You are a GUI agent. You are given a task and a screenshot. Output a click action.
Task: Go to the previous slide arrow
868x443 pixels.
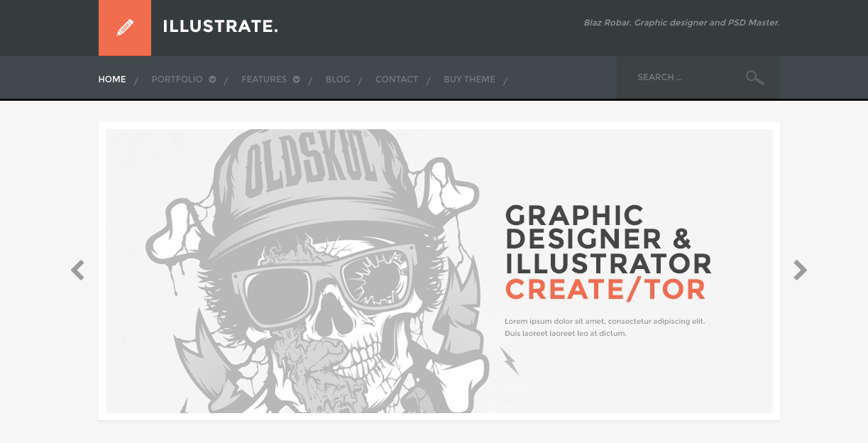click(x=78, y=270)
